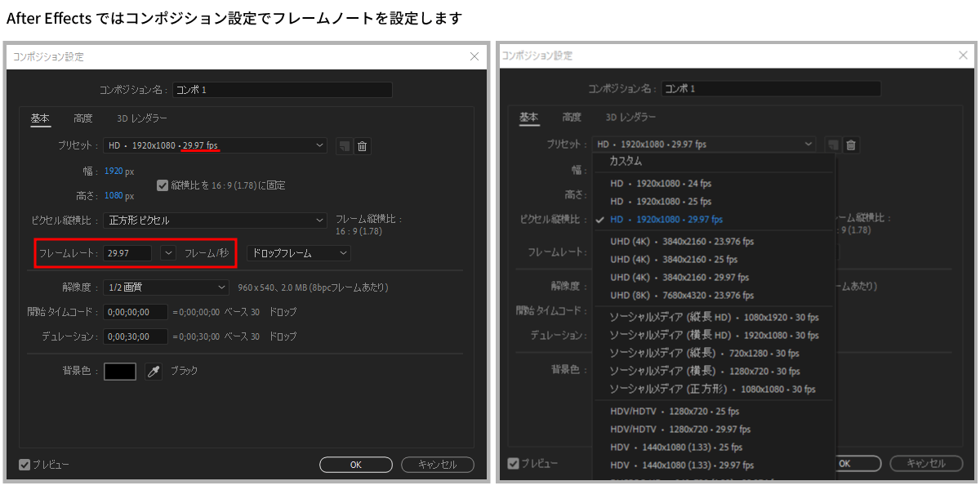Select カスタム in preset list
This screenshot has width=980, height=490.
[x=714, y=162]
